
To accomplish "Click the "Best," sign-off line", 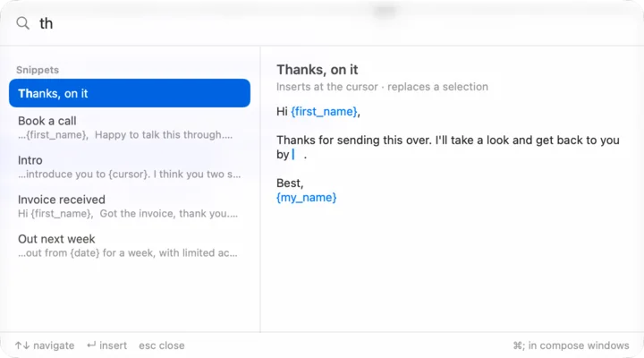I will click(x=290, y=183).
